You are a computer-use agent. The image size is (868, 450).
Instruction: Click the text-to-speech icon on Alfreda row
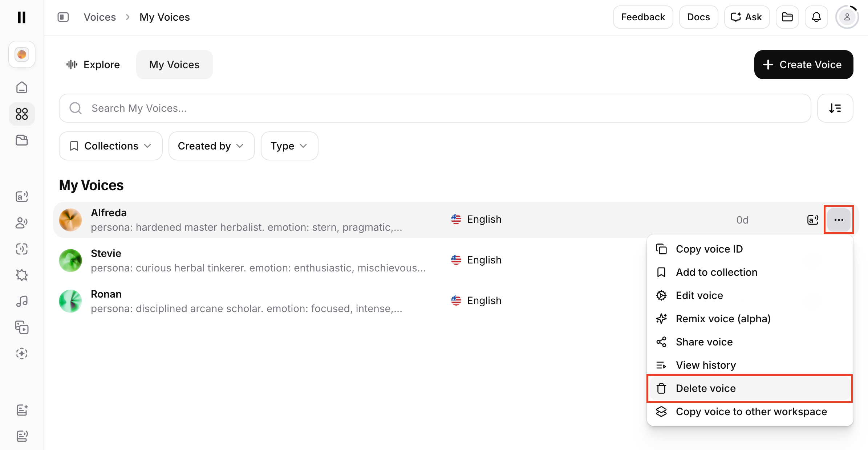pyautogui.click(x=812, y=220)
